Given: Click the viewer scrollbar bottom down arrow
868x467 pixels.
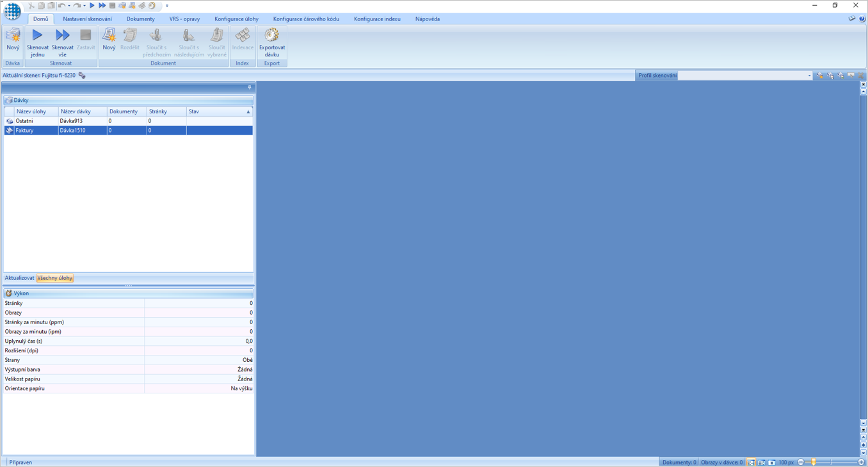Looking at the screenshot, I should point(864,453).
